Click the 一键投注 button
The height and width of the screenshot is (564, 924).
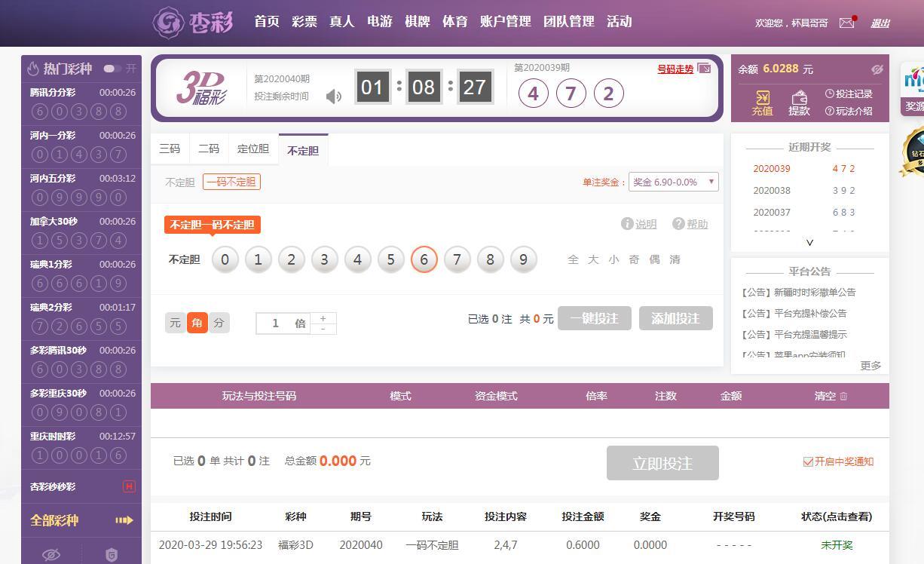point(595,318)
